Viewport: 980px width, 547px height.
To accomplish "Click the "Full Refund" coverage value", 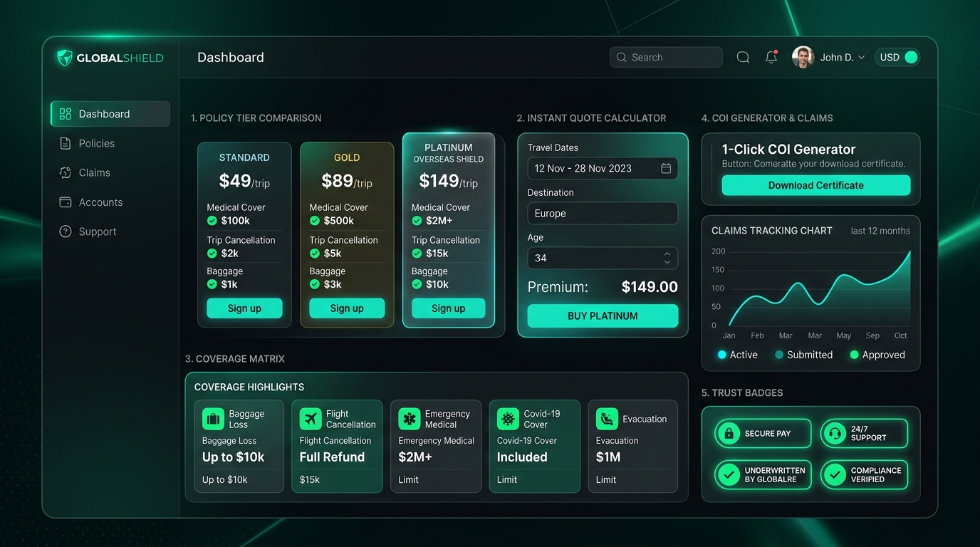I will pos(332,457).
